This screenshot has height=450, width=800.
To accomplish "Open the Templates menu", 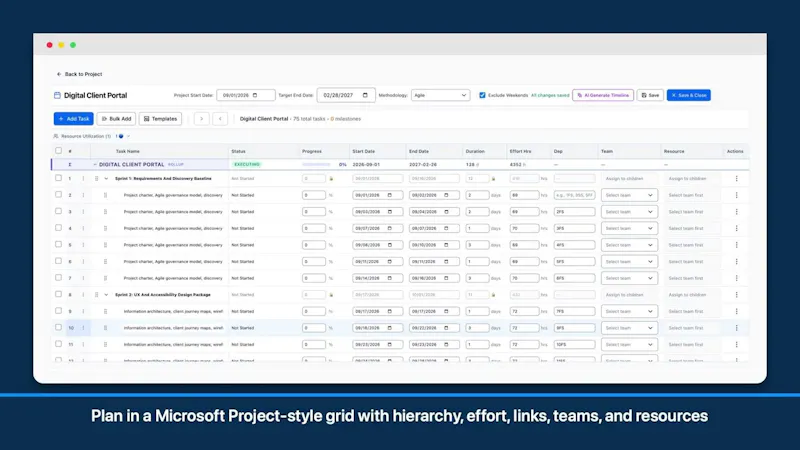I will click(160, 119).
